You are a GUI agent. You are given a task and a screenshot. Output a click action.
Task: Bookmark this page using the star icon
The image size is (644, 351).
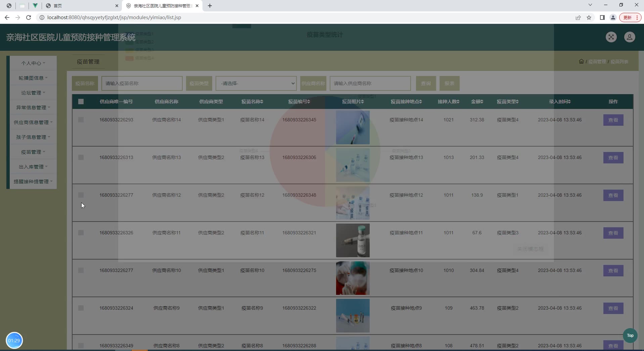pyautogui.click(x=589, y=17)
